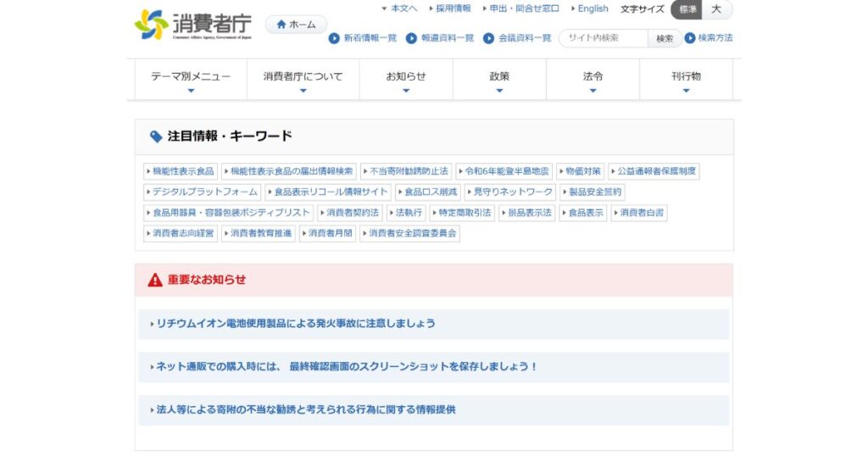Open 機能性表示食品 keyword tag

pyautogui.click(x=181, y=171)
